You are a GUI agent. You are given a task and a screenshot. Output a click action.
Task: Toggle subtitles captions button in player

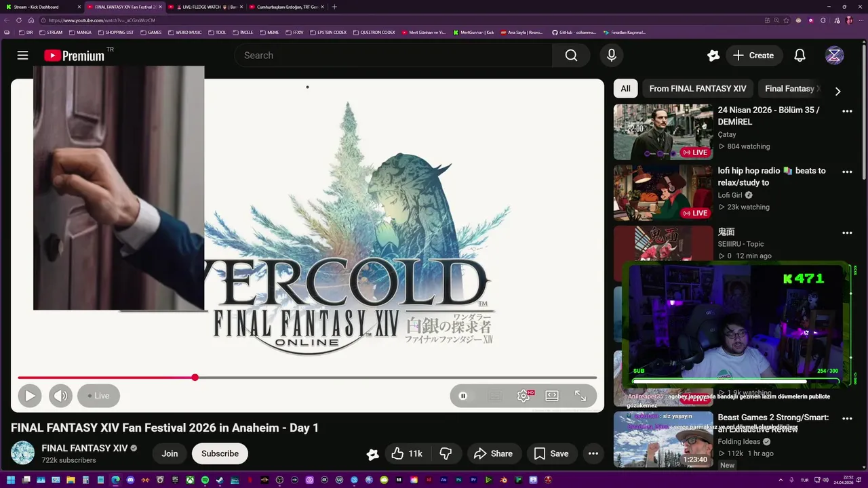[495, 396]
